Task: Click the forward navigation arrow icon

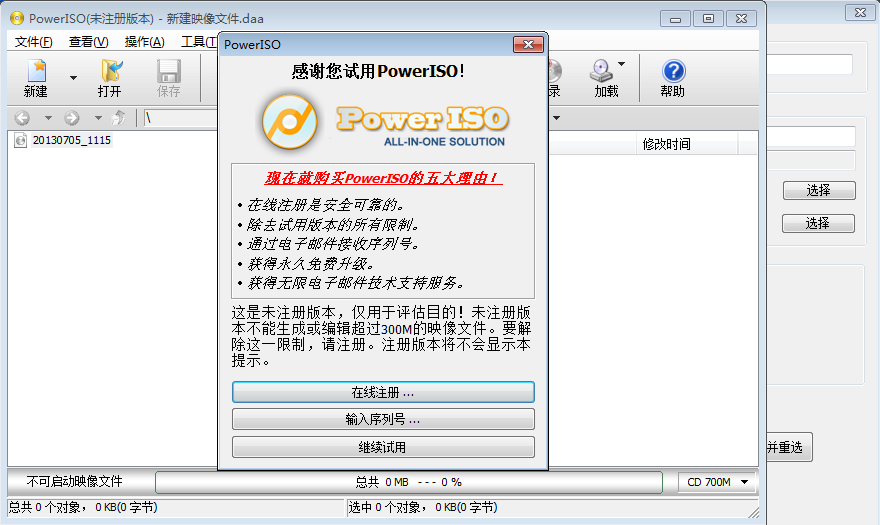Action: 71,118
